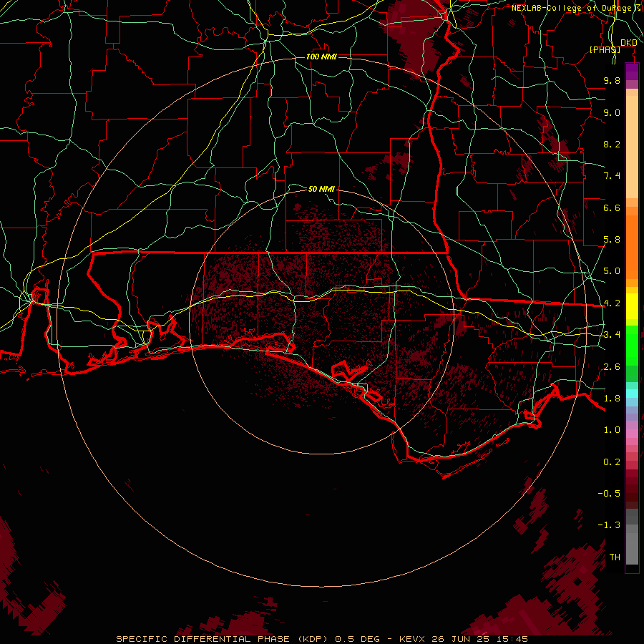Click the peach segment of the color bar

(632, 147)
